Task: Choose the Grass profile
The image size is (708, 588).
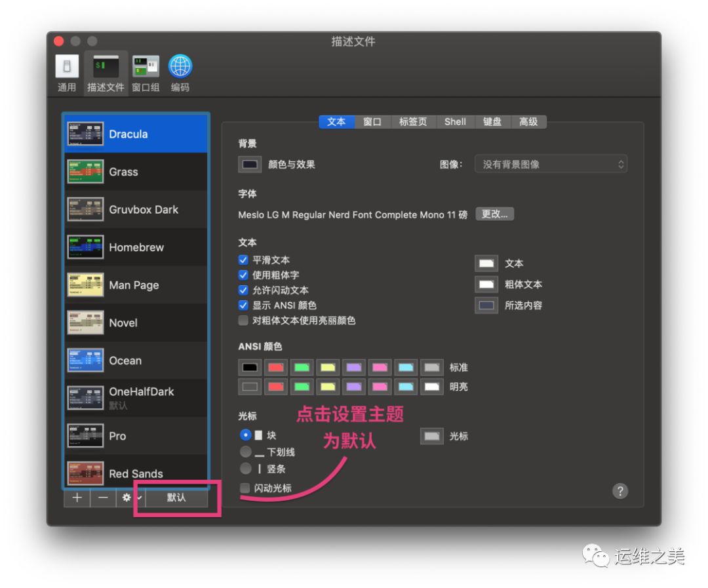Action: (136, 172)
